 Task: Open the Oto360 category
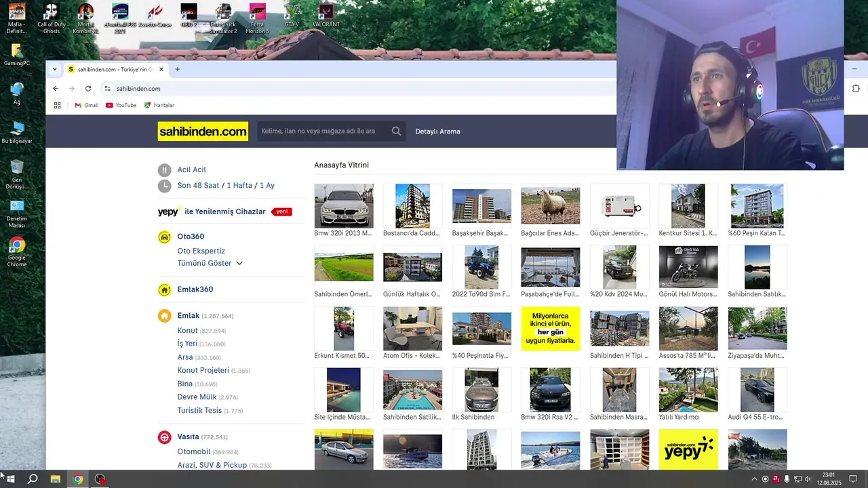pos(191,237)
